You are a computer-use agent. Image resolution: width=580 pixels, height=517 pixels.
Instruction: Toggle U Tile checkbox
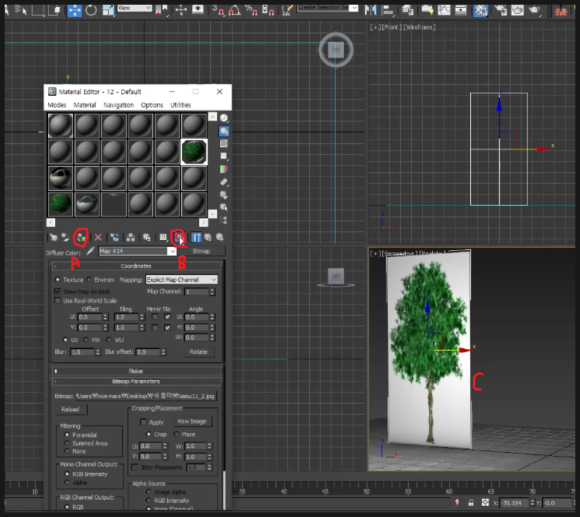pos(168,317)
